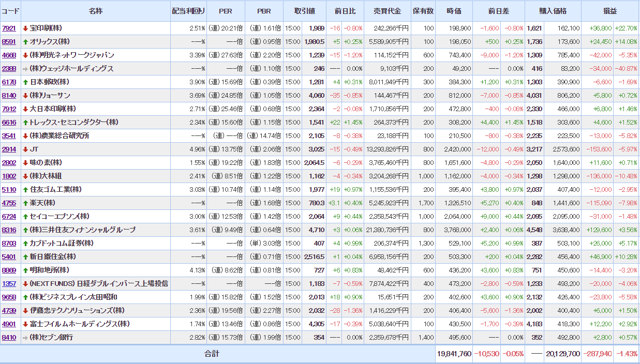Click the 合計 total row label
Viewport: 640px width, 364px height.
coord(211,354)
